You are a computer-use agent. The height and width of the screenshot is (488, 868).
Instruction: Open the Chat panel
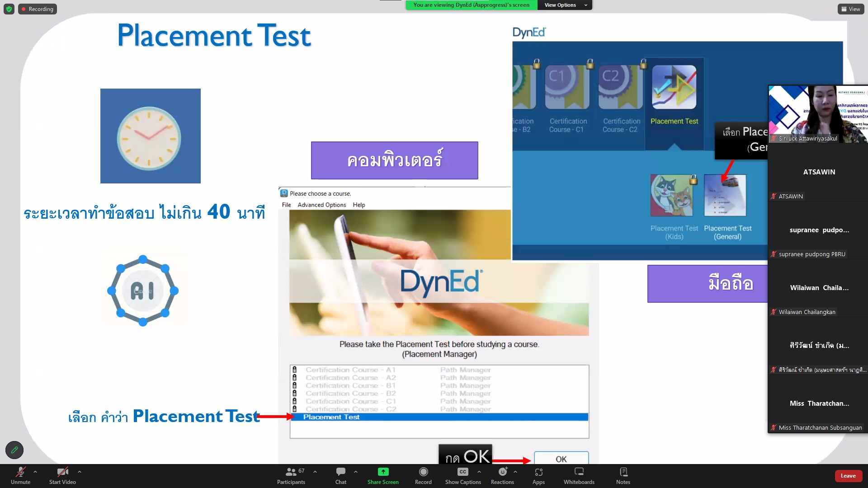click(340, 475)
